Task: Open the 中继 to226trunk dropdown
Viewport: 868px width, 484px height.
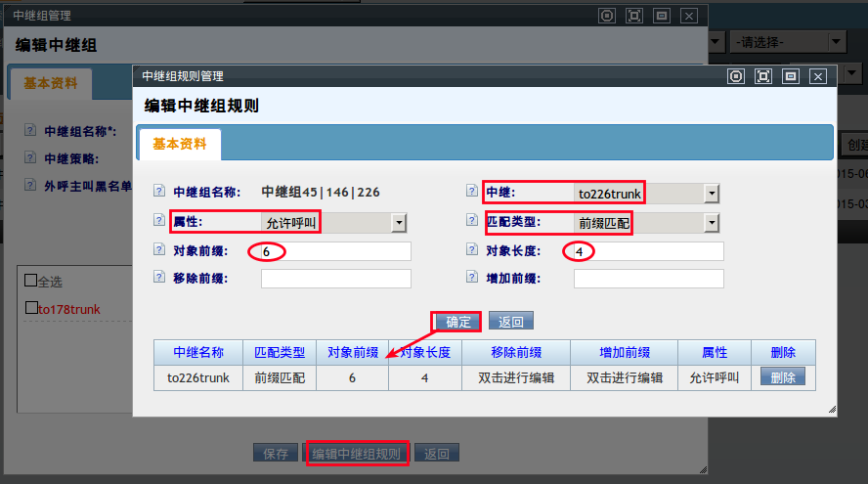Action: point(712,194)
